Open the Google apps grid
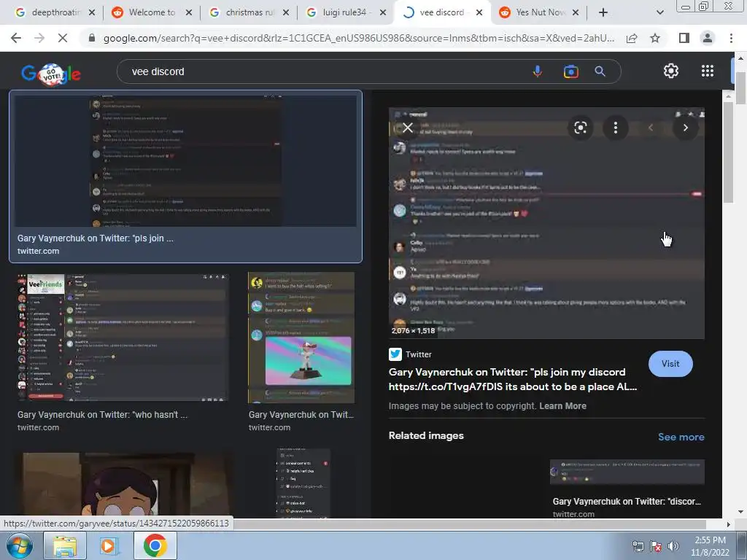The width and height of the screenshot is (747, 560). click(708, 71)
